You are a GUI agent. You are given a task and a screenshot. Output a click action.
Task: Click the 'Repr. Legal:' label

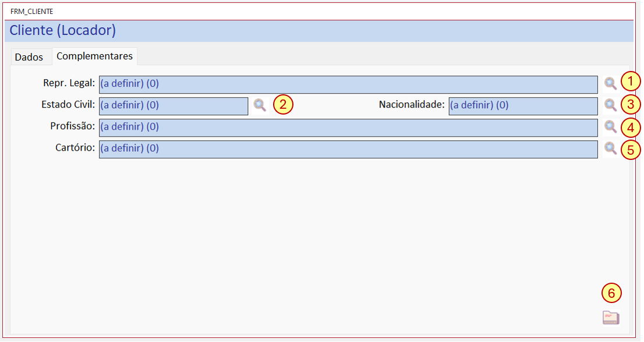tap(69, 83)
